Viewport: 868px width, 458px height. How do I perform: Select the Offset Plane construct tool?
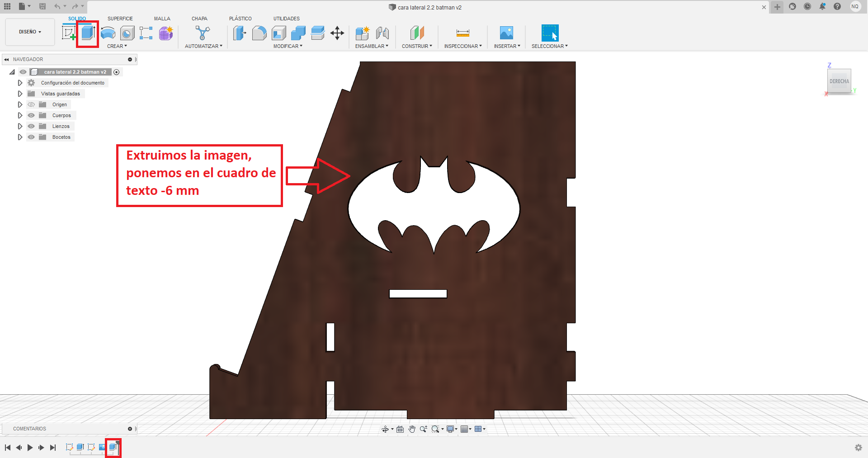(x=417, y=33)
